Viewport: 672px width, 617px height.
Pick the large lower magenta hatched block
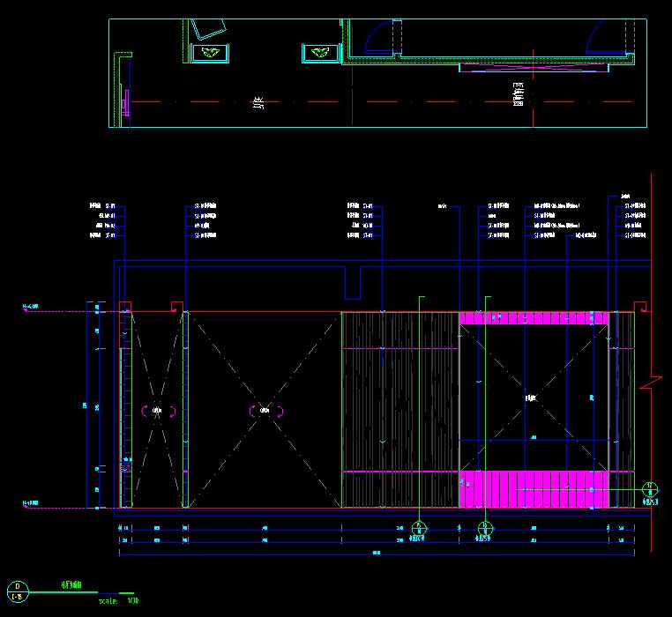pos(534,489)
